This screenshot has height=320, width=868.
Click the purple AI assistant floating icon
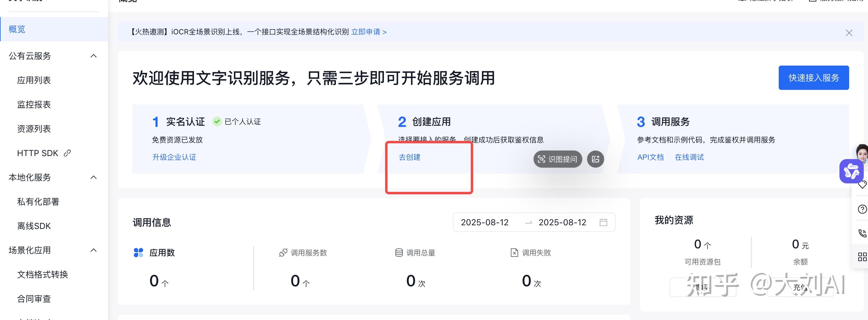(x=851, y=172)
